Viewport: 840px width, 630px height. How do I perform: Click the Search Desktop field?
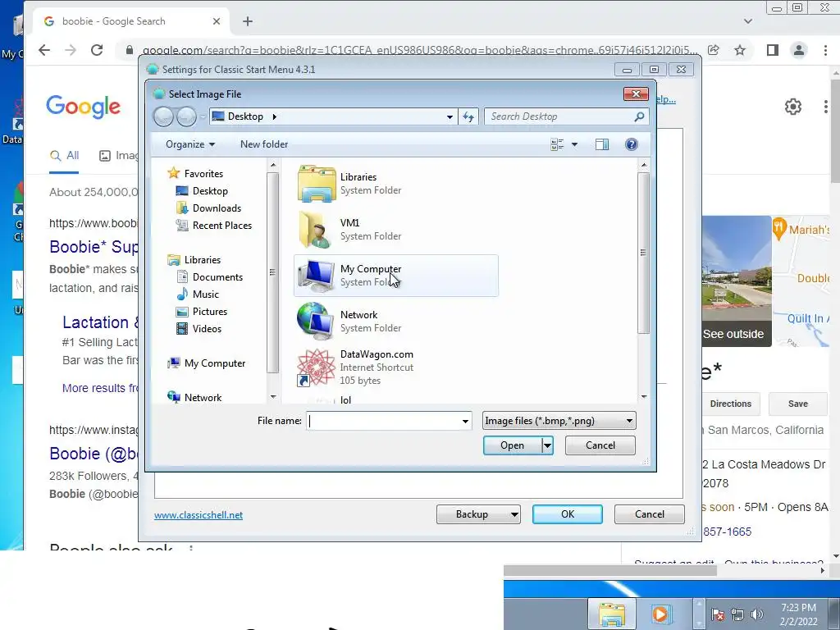[559, 116]
